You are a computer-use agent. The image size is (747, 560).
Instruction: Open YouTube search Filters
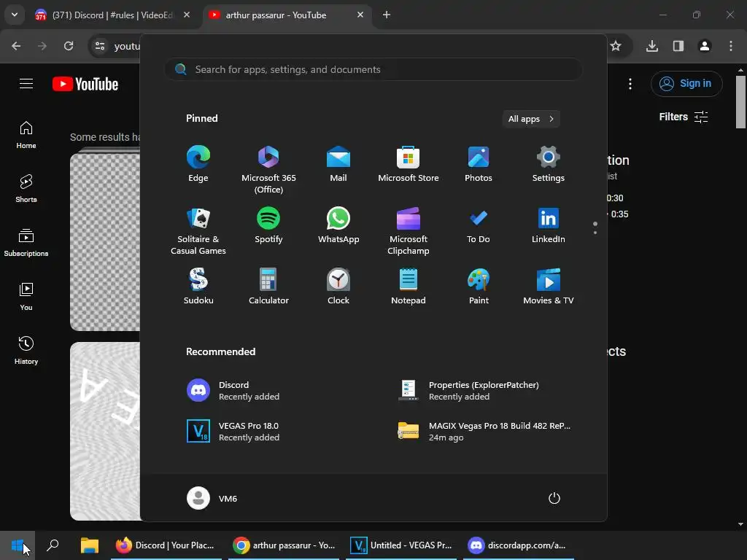click(684, 117)
